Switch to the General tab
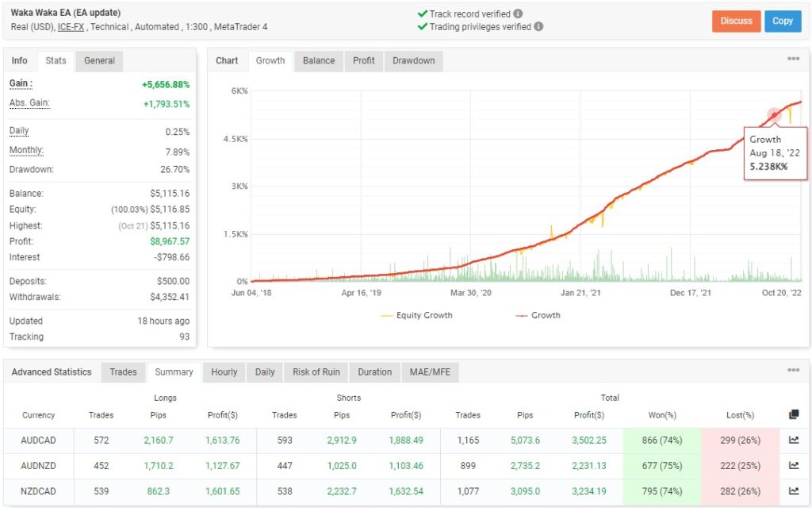812x508 pixels. (99, 60)
